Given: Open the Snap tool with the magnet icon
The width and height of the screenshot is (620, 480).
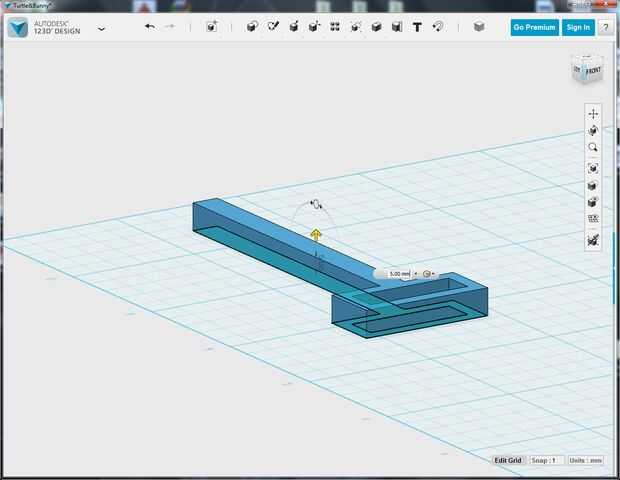Looking at the screenshot, I should (x=438, y=26).
